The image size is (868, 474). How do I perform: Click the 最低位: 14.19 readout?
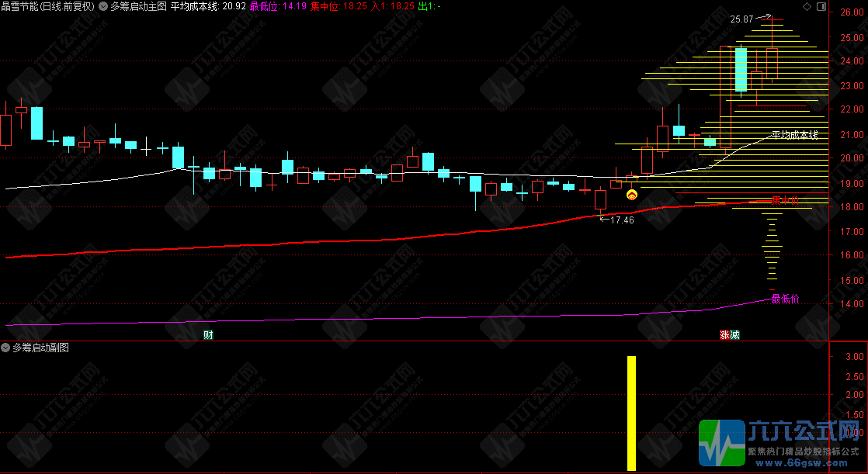pyautogui.click(x=278, y=7)
